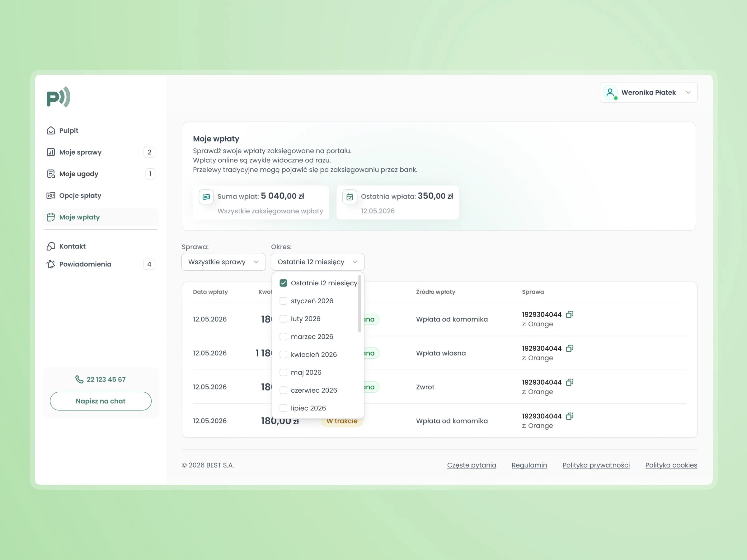Select the czerwiec 2026 checkbox

tap(283, 390)
